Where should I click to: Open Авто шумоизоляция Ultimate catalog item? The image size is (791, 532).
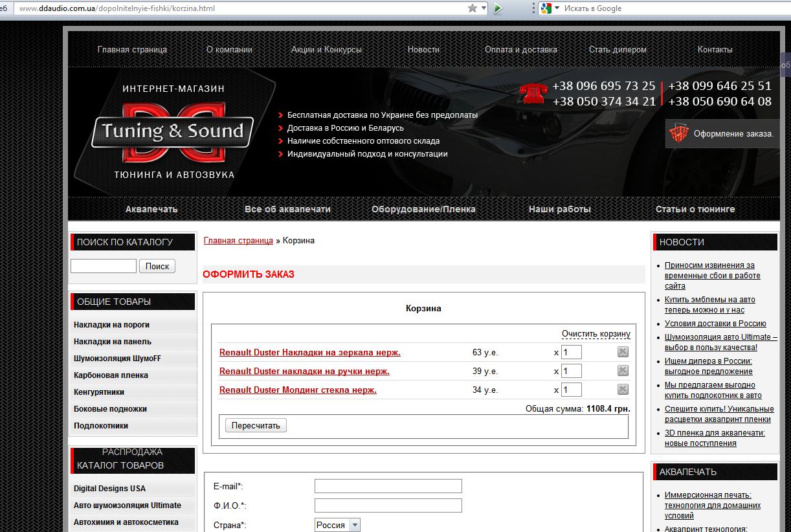click(x=128, y=505)
